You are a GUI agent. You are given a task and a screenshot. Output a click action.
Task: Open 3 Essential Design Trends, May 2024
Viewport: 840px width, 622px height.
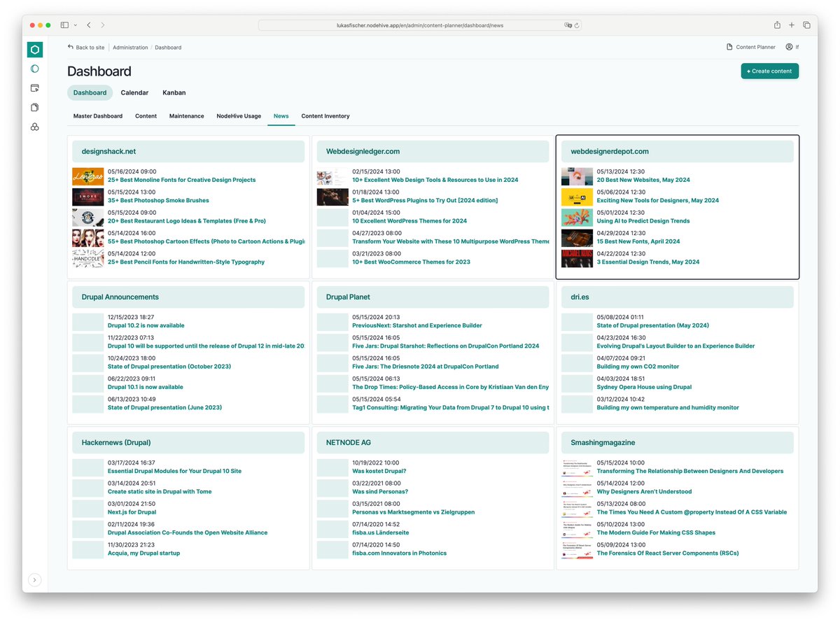648,262
